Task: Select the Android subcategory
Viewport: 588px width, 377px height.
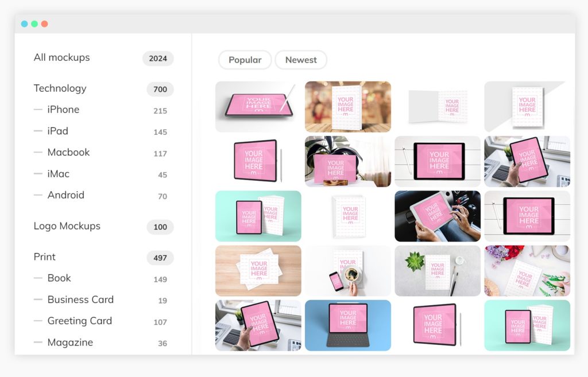Action: click(x=66, y=195)
